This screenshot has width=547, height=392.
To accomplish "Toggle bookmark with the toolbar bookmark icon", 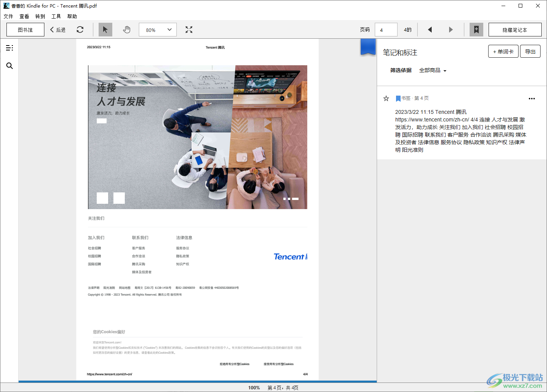I will [476, 30].
